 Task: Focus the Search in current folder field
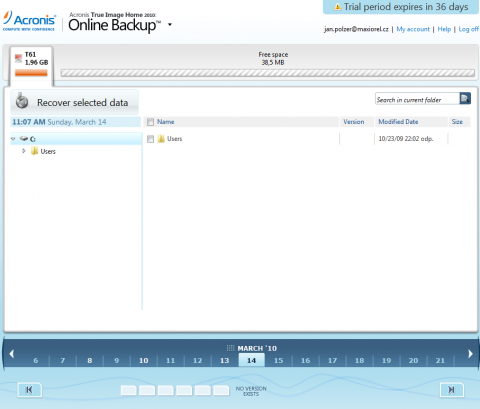[417, 99]
